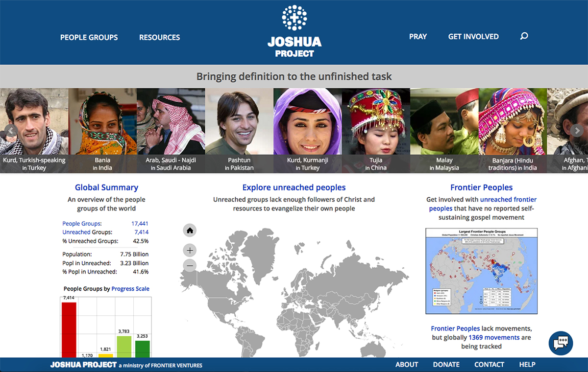Open the CONTACT page from footer
Viewport: 588px width, 372px height.
[489, 364]
